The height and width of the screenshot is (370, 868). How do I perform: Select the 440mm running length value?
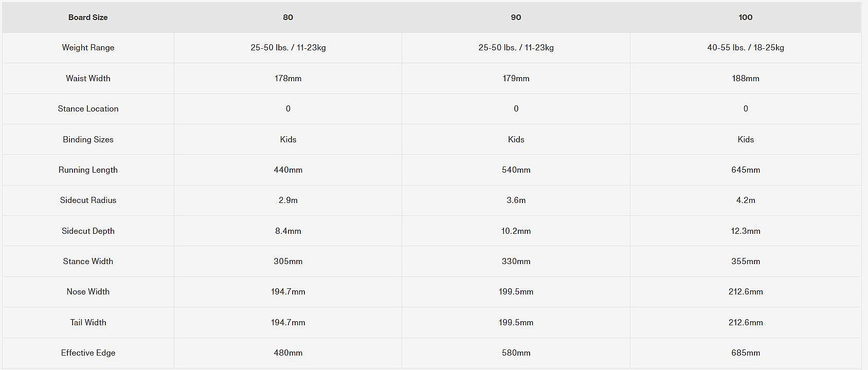[x=288, y=170]
